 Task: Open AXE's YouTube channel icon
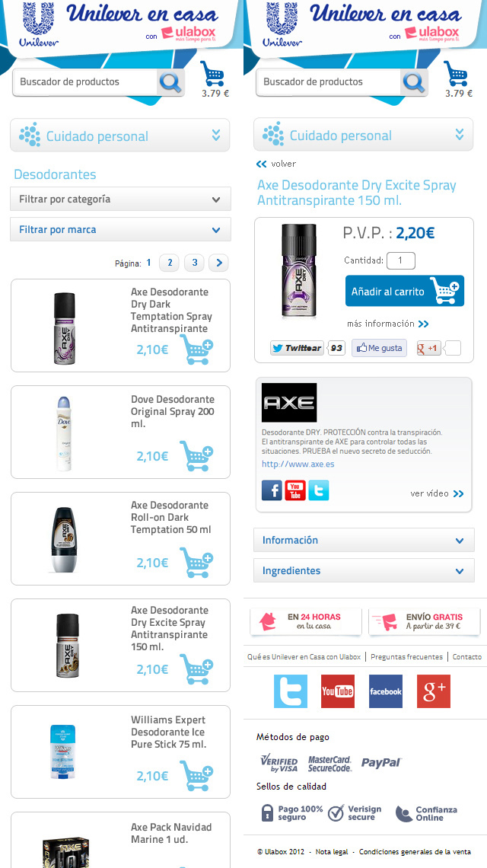(x=295, y=490)
